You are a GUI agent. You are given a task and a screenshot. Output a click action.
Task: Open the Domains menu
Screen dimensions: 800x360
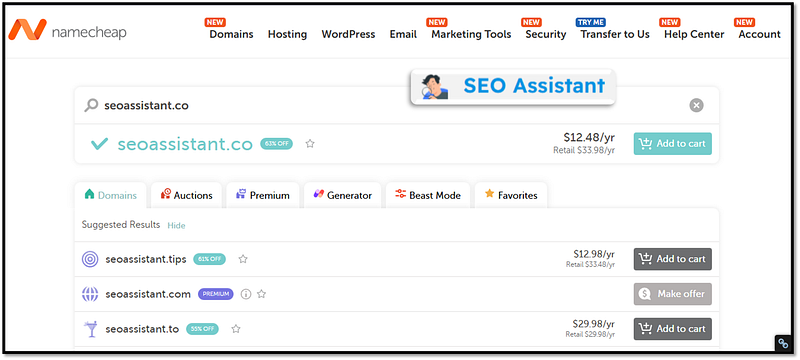click(x=231, y=34)
